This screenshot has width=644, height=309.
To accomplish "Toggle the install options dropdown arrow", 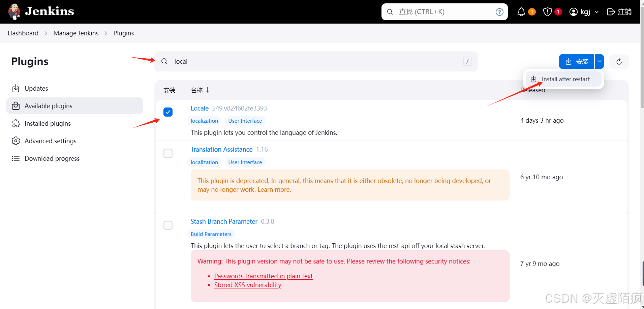I will [600, 61].
